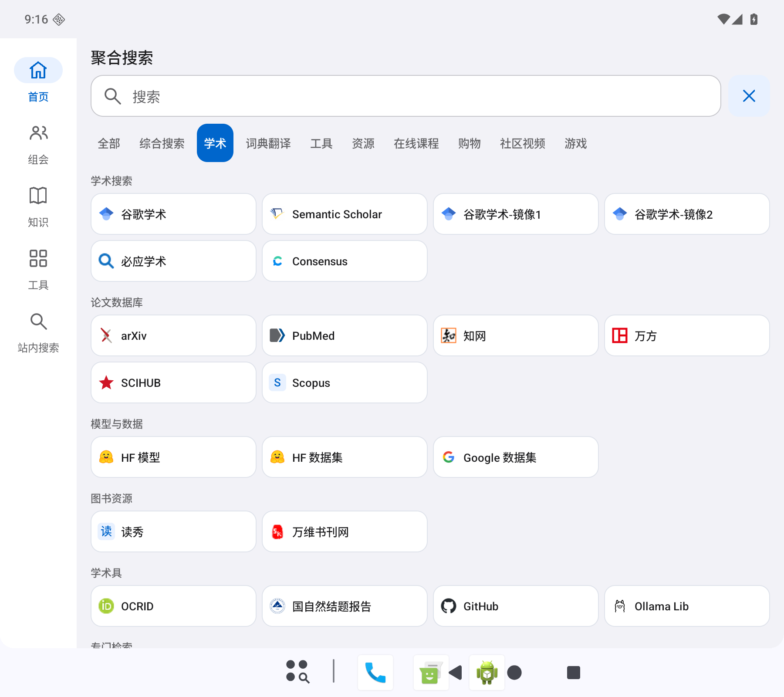Select the 学术 tab
784x697 pixels.
[215, 143]
